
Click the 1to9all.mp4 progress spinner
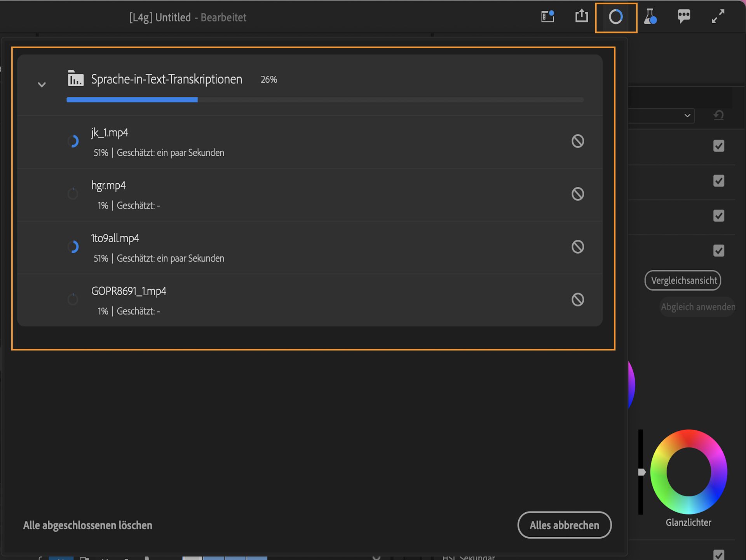tap(73, 247)
